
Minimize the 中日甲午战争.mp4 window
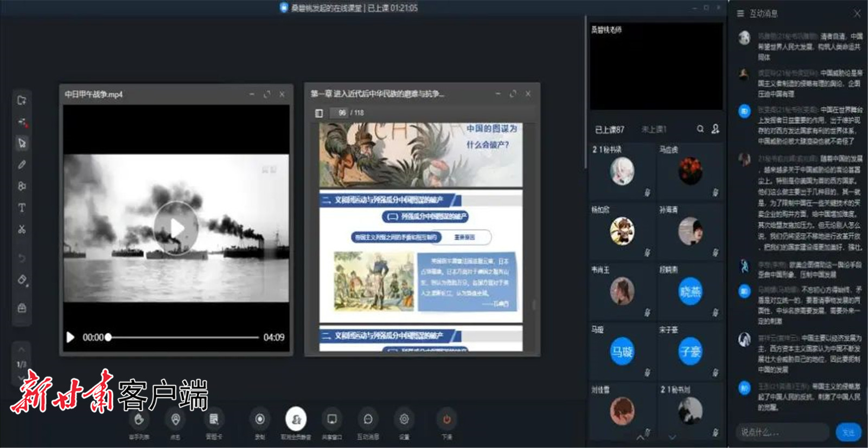(252, 94)
